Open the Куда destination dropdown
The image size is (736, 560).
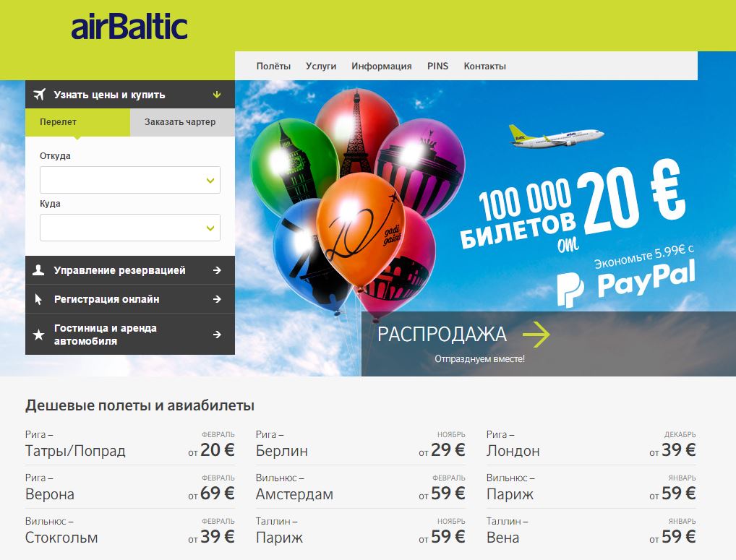(130, 228)
